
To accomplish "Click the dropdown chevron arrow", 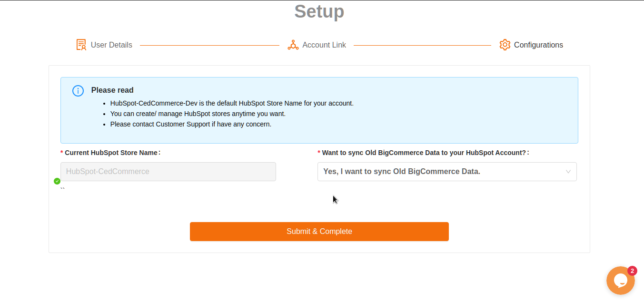I will [x=568, y=172].
